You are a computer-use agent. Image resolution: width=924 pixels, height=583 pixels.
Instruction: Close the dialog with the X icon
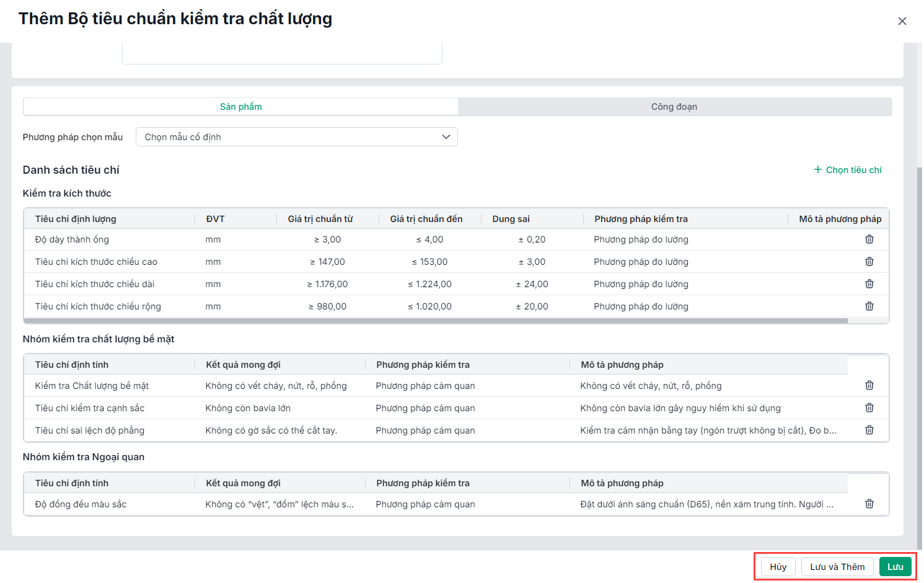[x=902, y=21]
